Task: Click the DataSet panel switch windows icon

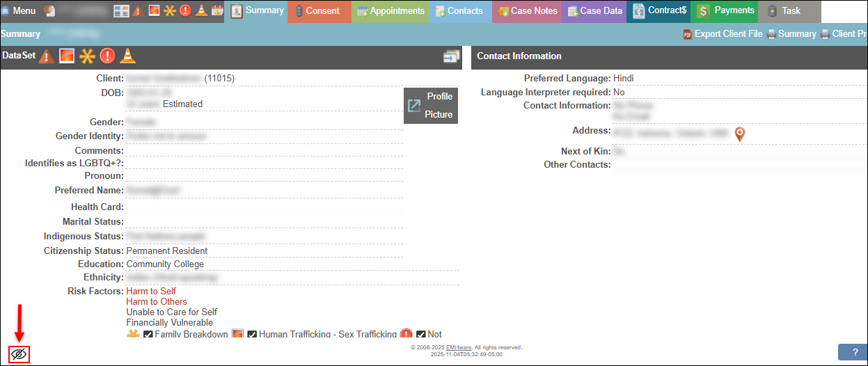Action: coord(451,57)
